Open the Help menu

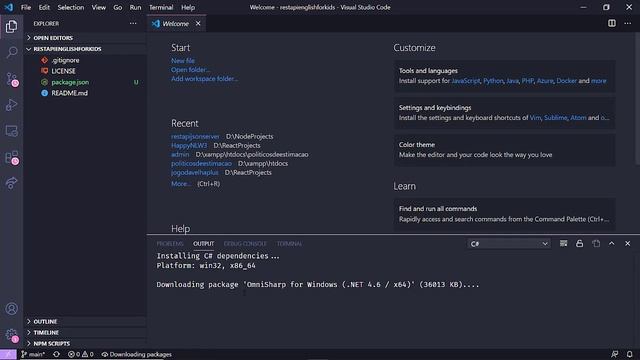click(x=188, y=7)
